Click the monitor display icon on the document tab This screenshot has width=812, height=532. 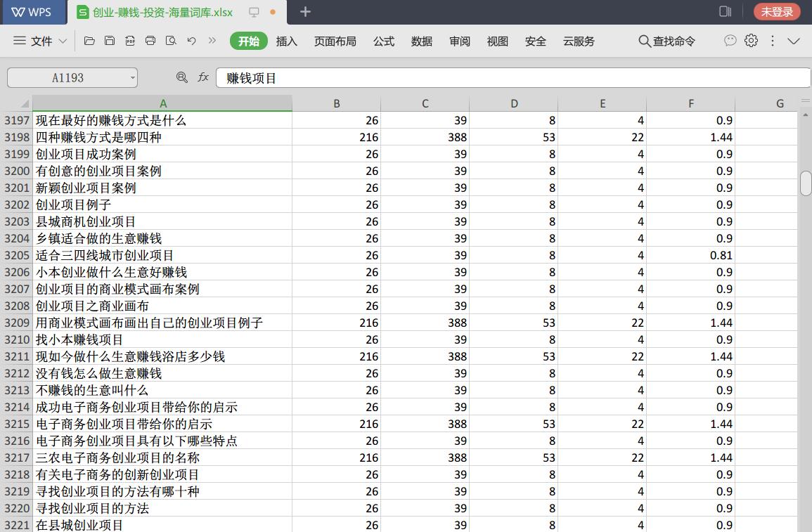click(x=254, y=12)
